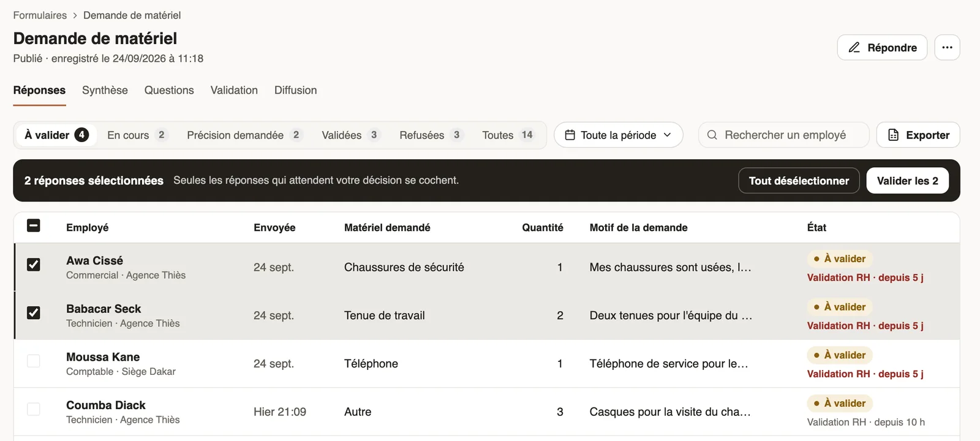Click Valider les 2 button
Viewport: 980px width, 441px height.
click(907, 181)
